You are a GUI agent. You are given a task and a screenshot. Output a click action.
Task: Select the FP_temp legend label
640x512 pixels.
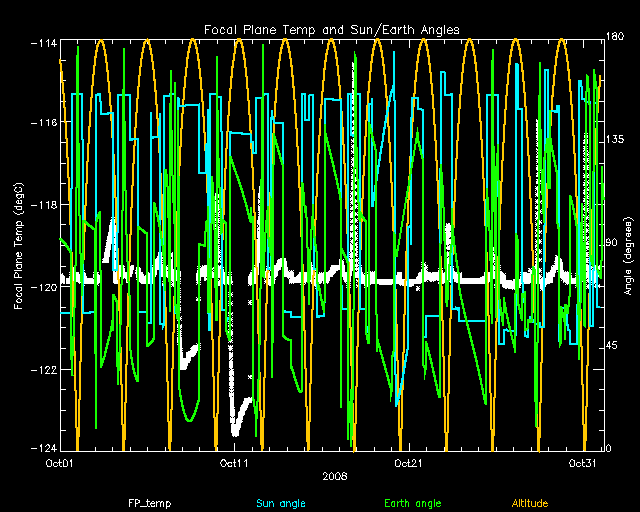147,503
